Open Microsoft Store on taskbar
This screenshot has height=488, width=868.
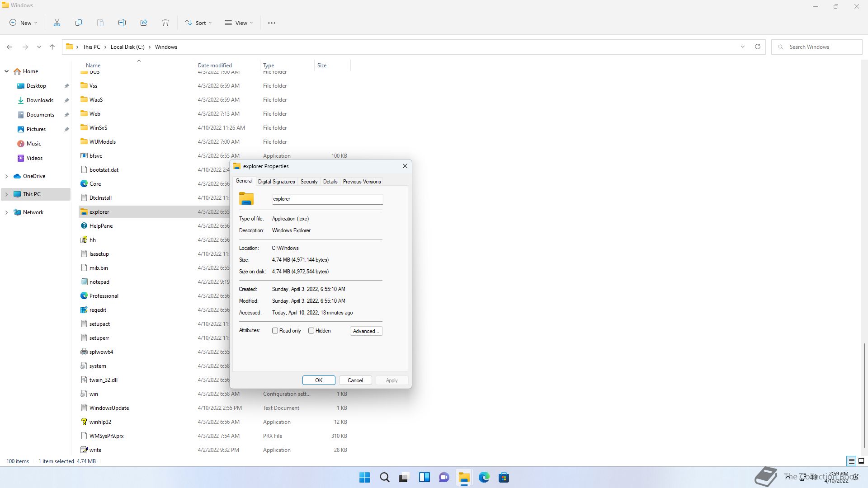pyautogui.click(x=504, y=478)
